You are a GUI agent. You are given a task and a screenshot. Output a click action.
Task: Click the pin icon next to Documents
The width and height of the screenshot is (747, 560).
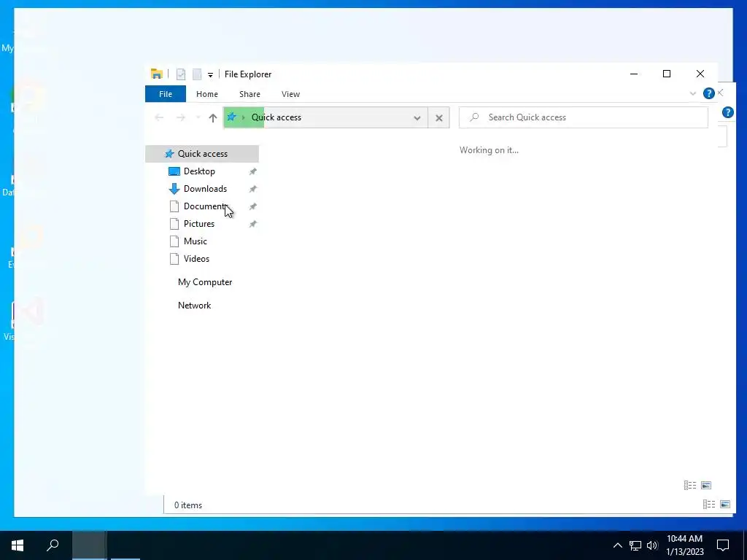click(x=253, y=206)
